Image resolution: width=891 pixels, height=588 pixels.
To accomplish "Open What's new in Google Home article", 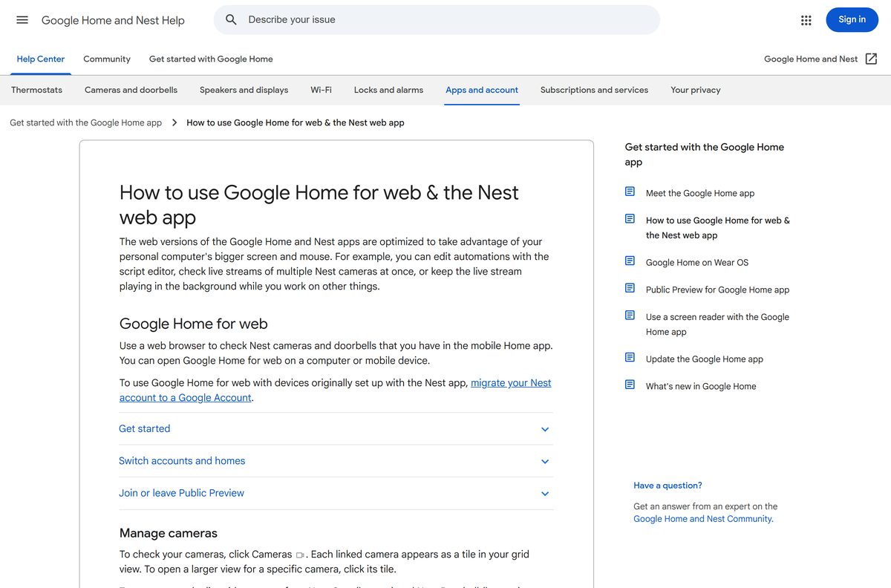I will point(701,386).
